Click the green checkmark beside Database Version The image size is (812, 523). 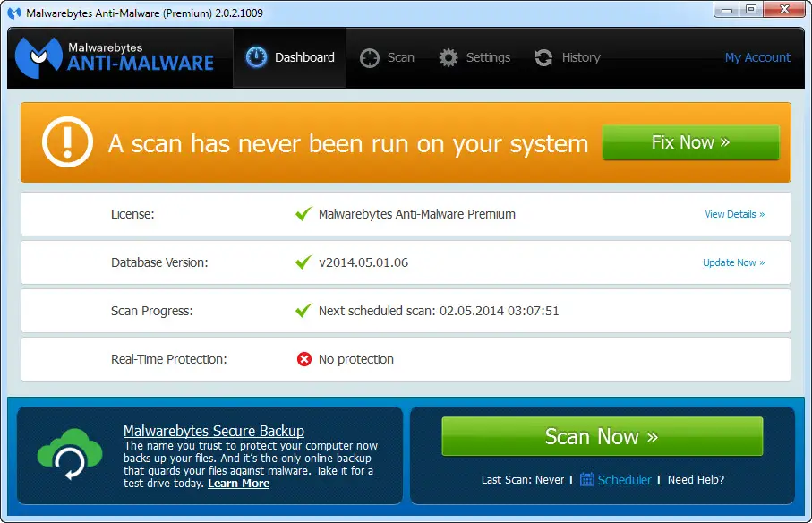pos(303,261)
